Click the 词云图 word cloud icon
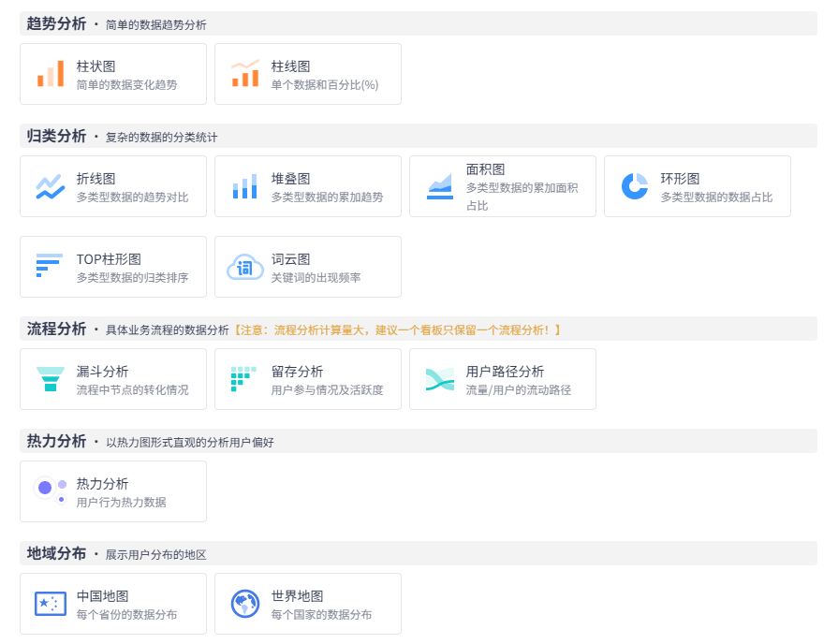838x644 pixels. coord(244,267)
